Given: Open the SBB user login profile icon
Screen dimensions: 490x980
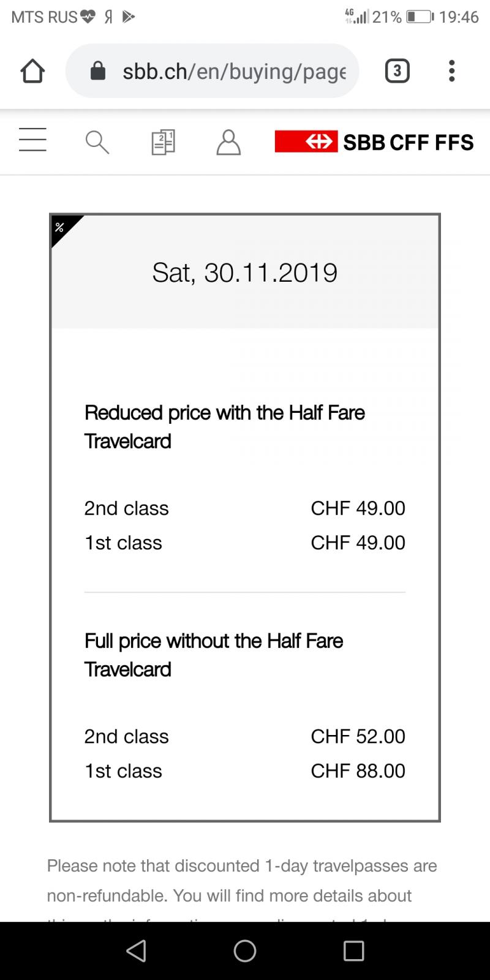Looking at the screenshot, I should pos(228,142).
